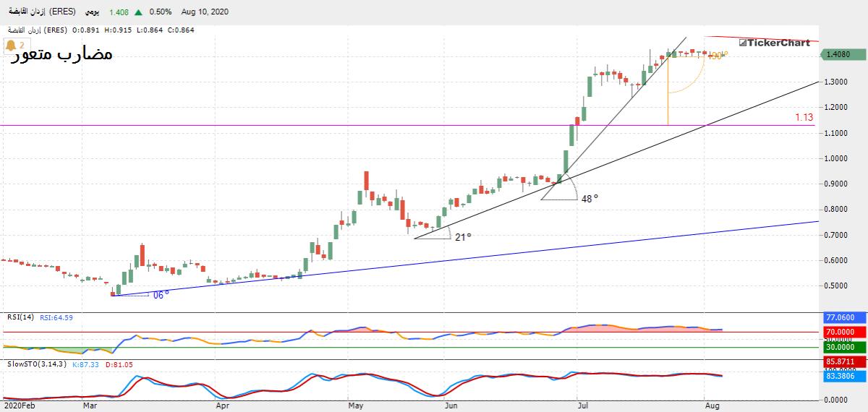This screenshot has width=868, height=412.
Task: Click the blue 77.0600 RSI value tag
Action: [x=843, y=317]
